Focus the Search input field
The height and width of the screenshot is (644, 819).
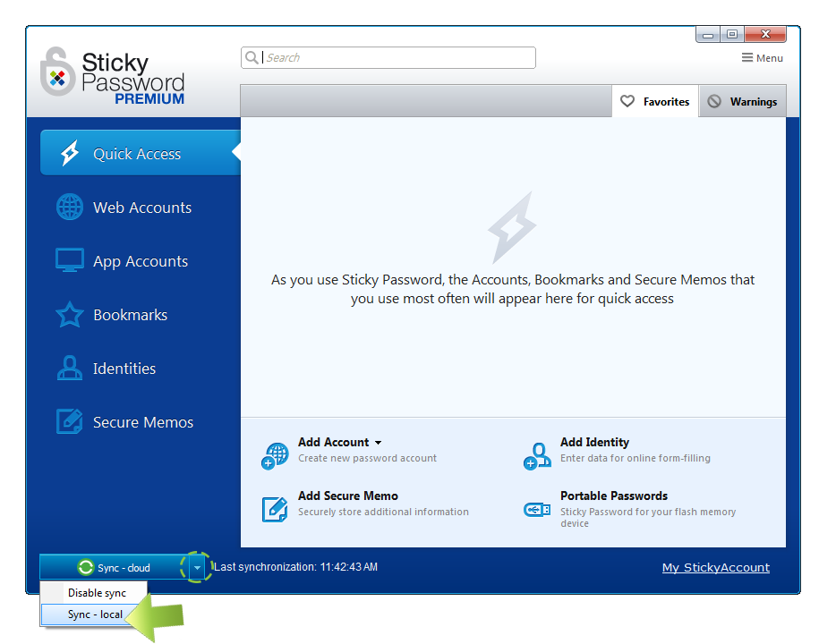(388, 57)
